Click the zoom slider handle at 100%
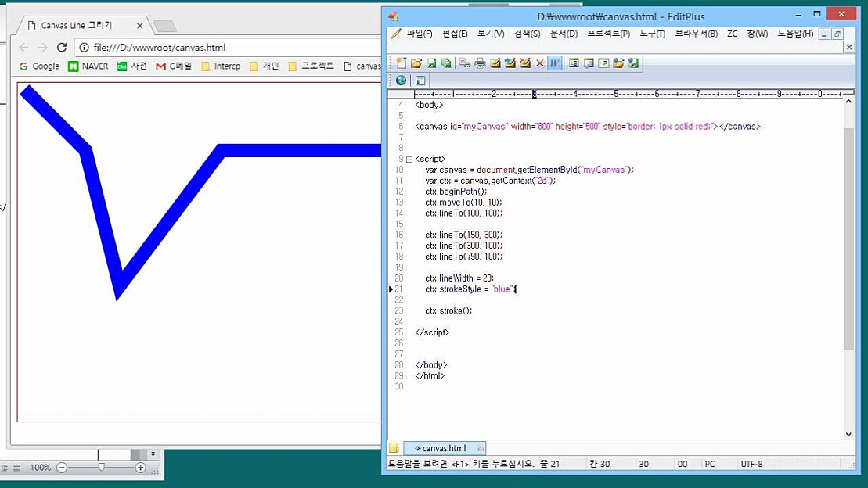Viewport: 868px width, 488px height. click(x=101, y=468)
